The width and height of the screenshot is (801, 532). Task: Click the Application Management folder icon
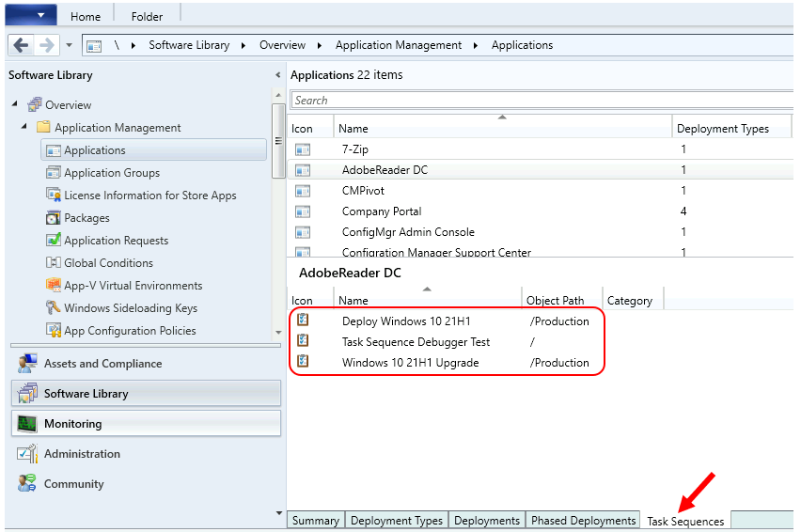point(43,127)
